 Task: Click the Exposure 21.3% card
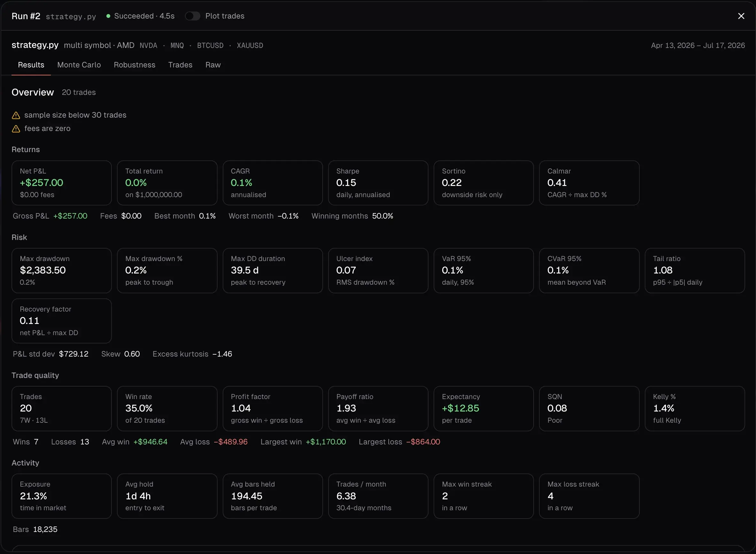pyautogui.click(x=62, y=496)
